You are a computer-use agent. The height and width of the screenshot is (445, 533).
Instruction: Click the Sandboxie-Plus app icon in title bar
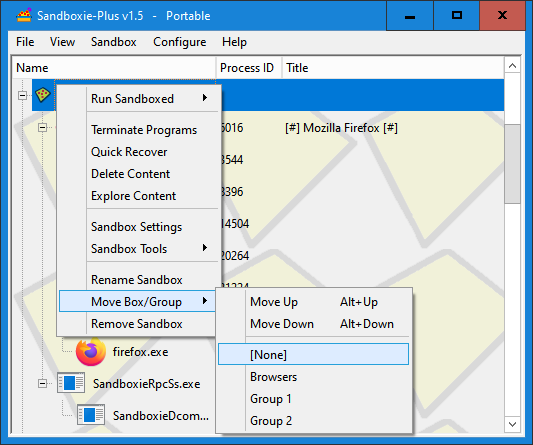(x=24, y=15)
